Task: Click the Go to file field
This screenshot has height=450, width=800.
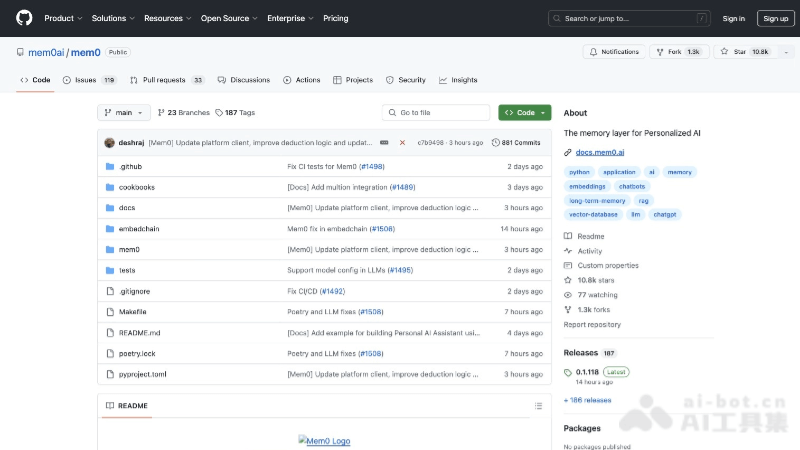Action: (436, 112)
